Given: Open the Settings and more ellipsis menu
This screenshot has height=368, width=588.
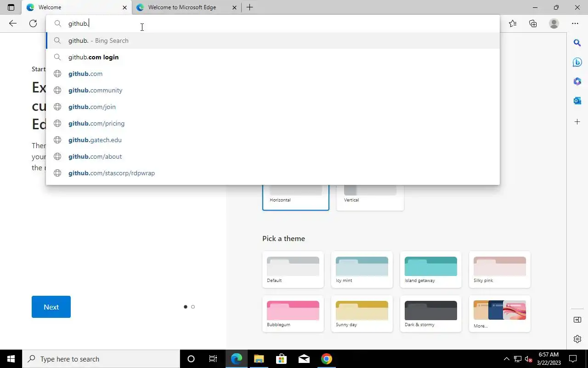Looking at the screenshot, I should coord(575,23).
